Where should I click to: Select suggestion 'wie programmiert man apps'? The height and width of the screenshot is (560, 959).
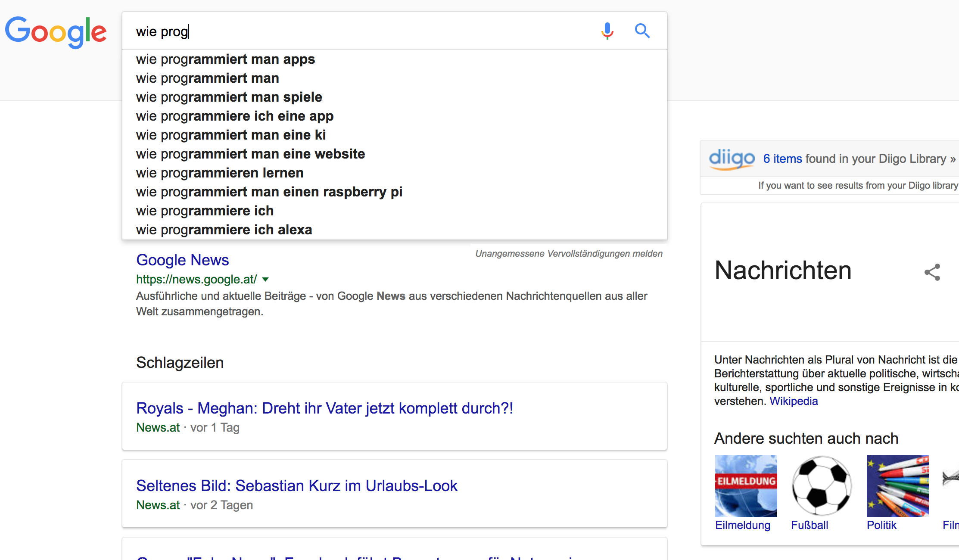coord(225,59)
